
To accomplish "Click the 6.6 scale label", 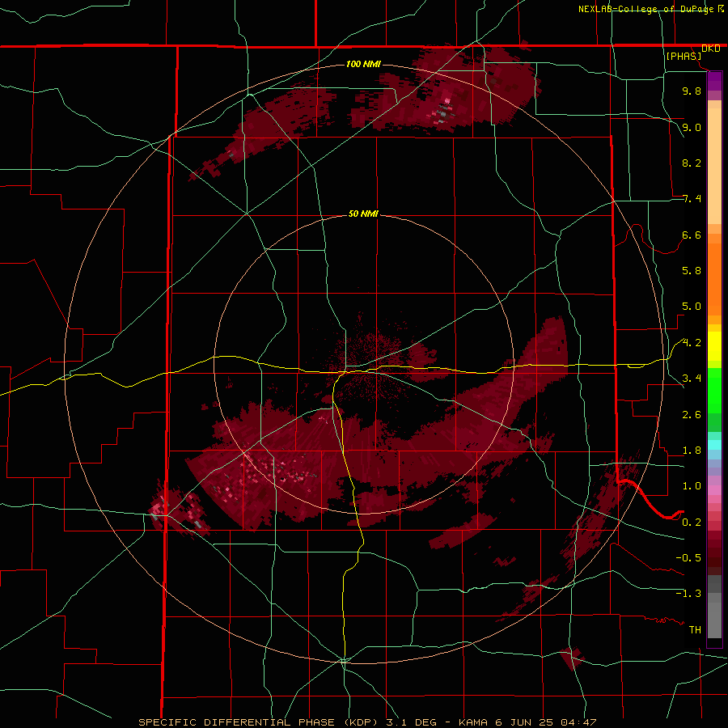I will click(692, 235).
